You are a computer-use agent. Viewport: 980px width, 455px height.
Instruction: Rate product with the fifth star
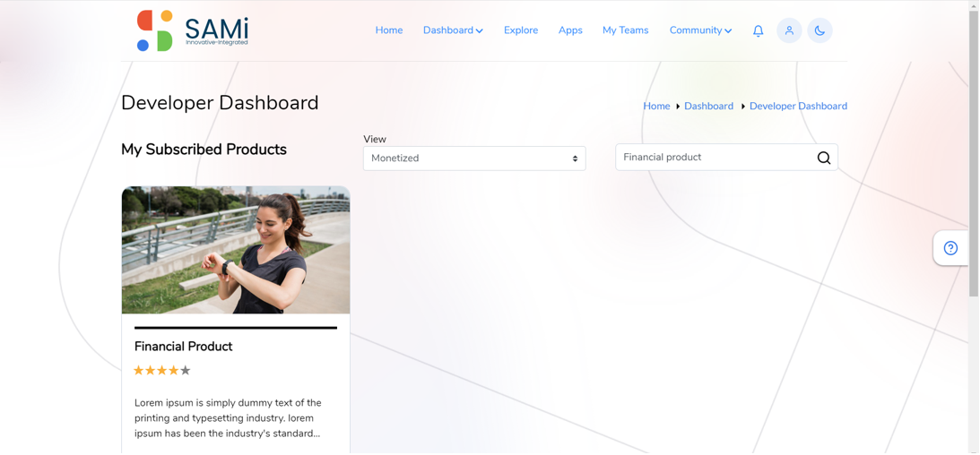(185, 371)
